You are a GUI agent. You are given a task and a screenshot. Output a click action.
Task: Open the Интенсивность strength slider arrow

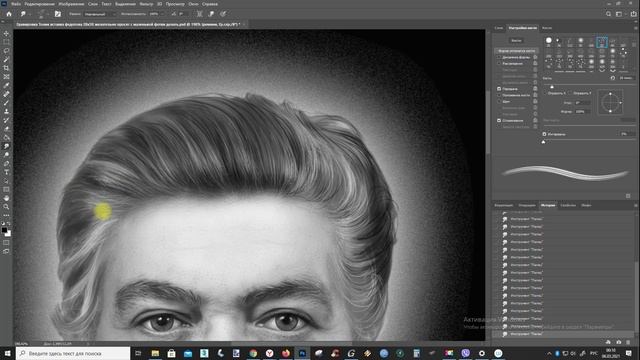point(162,14)
